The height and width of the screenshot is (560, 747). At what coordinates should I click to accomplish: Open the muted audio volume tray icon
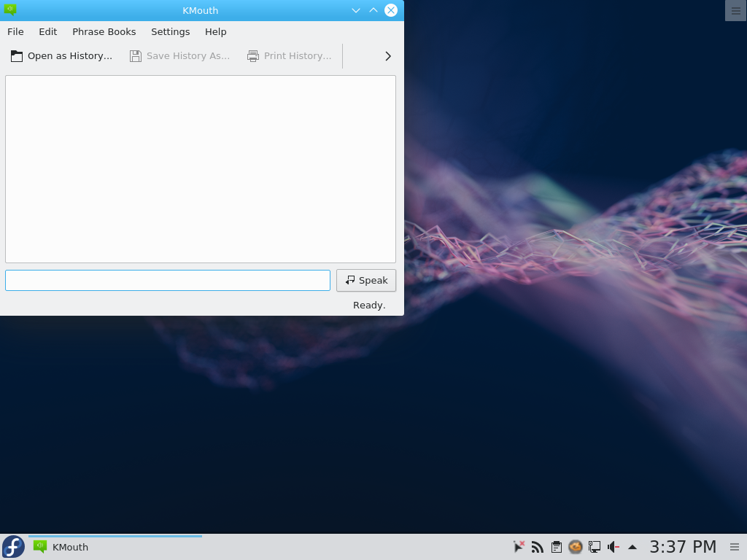tap(613, 547)
